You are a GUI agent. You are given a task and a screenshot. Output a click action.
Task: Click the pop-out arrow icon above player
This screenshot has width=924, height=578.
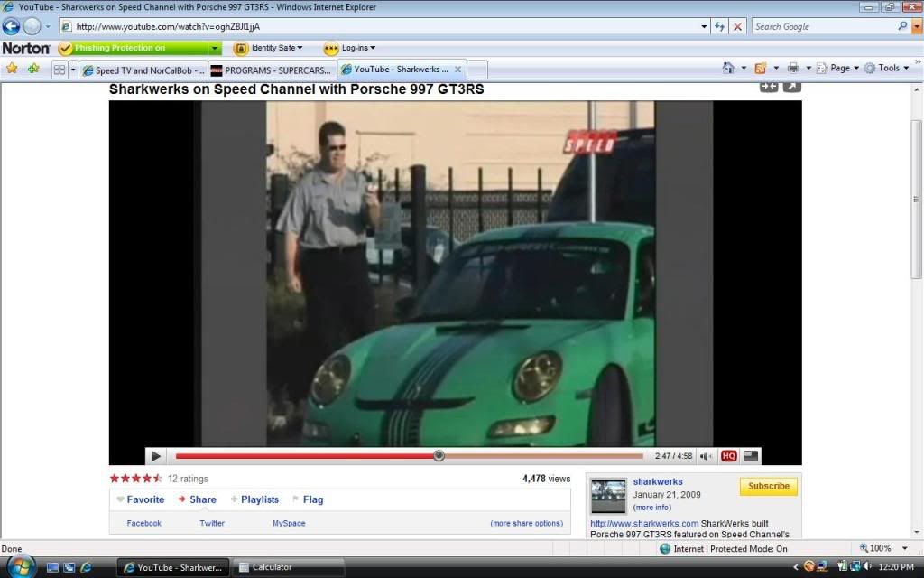point(791,87)
